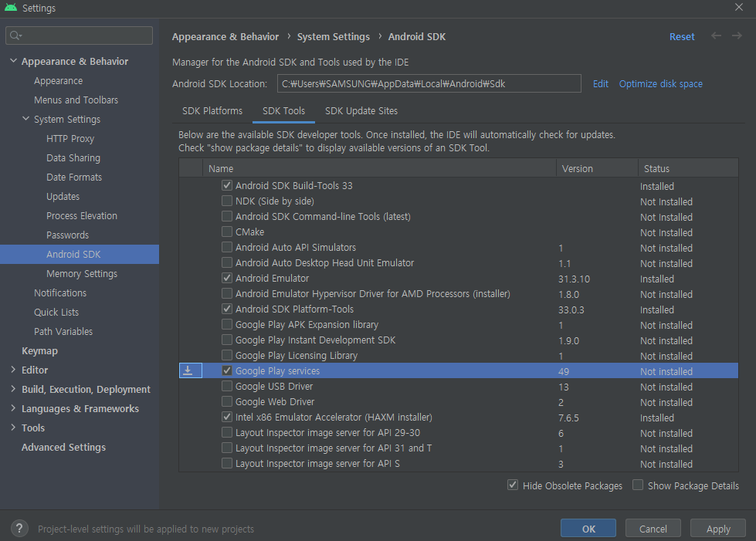Screen dimensions: 756x541
Task: Expand the Editor section
Action: 13,370
